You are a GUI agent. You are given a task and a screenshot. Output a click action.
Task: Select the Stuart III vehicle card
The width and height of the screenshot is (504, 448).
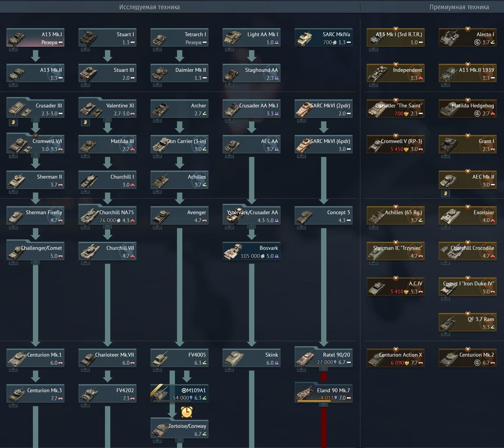tap(107, 73)
